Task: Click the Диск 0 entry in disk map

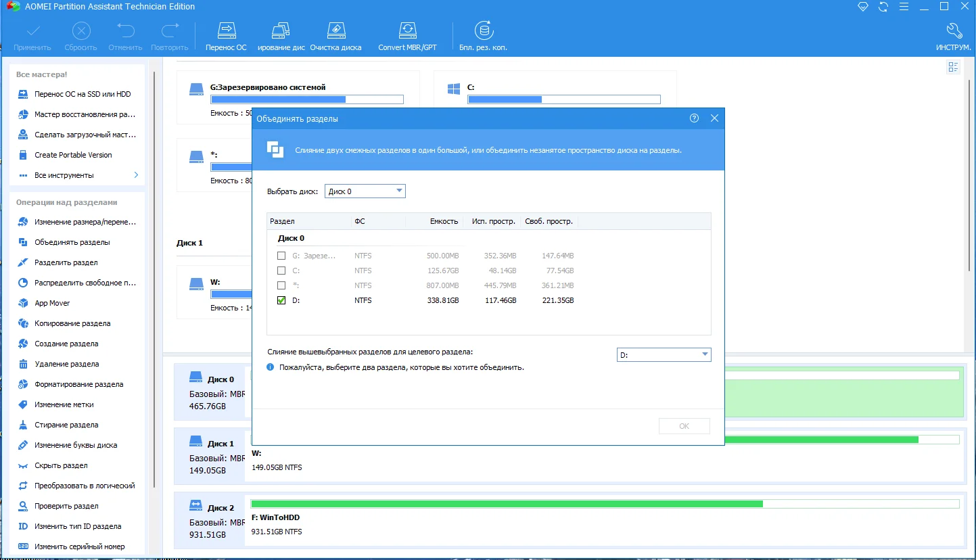Action: click(211, 392)
